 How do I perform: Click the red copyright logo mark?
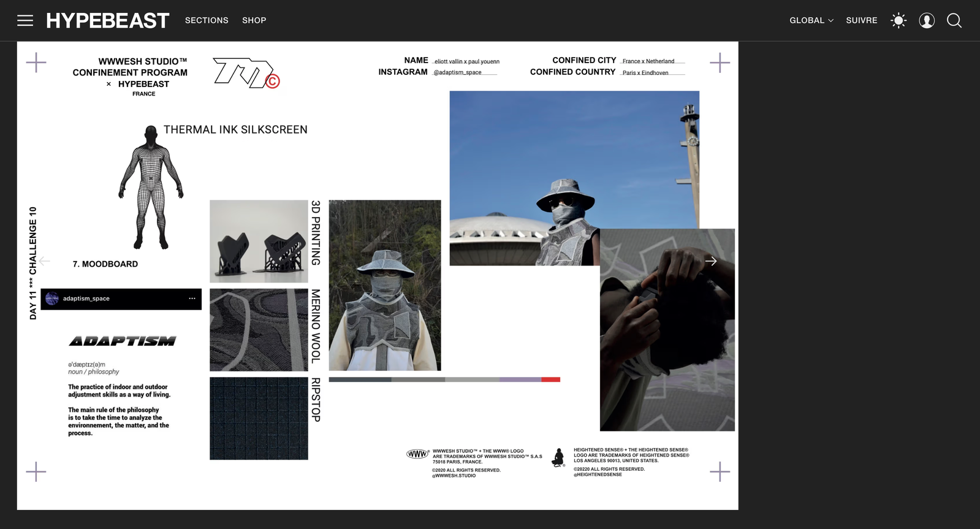(273, 81)
